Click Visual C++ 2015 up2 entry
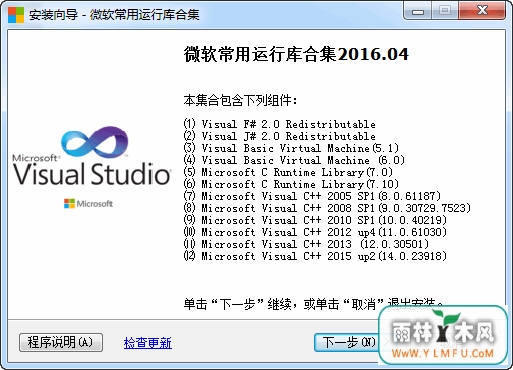This screenshot has width=513, height=370. pos(315,256)
